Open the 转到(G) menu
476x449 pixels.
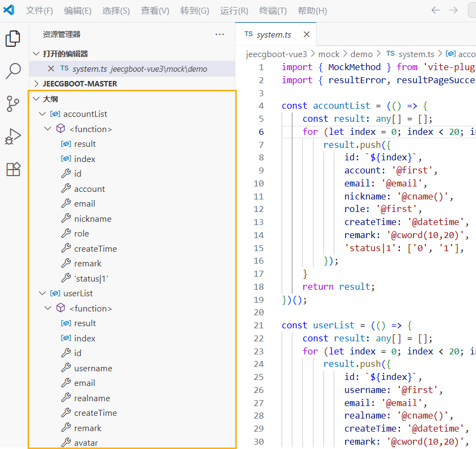tap(195, 11)
